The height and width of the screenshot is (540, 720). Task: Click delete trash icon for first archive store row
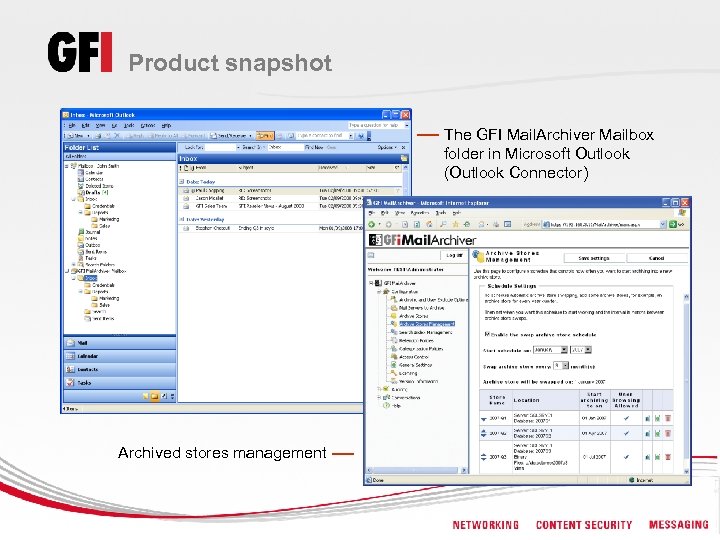click(668, 418)
